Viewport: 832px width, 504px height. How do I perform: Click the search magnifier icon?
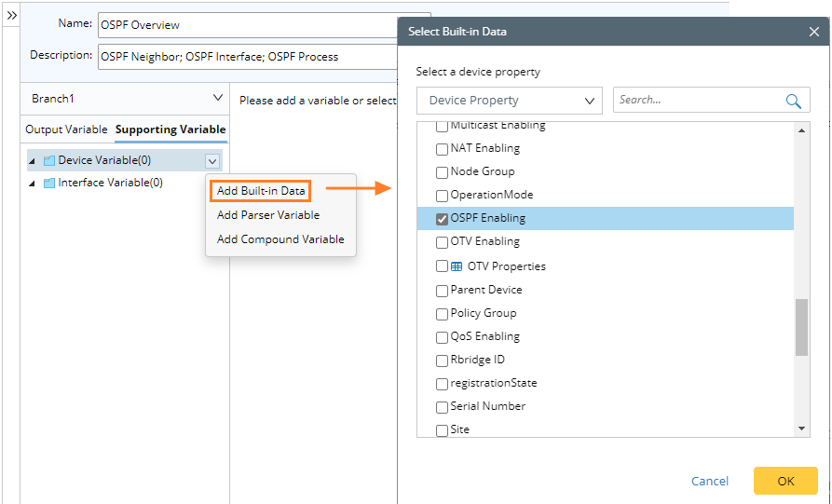[x=794, y=102]
